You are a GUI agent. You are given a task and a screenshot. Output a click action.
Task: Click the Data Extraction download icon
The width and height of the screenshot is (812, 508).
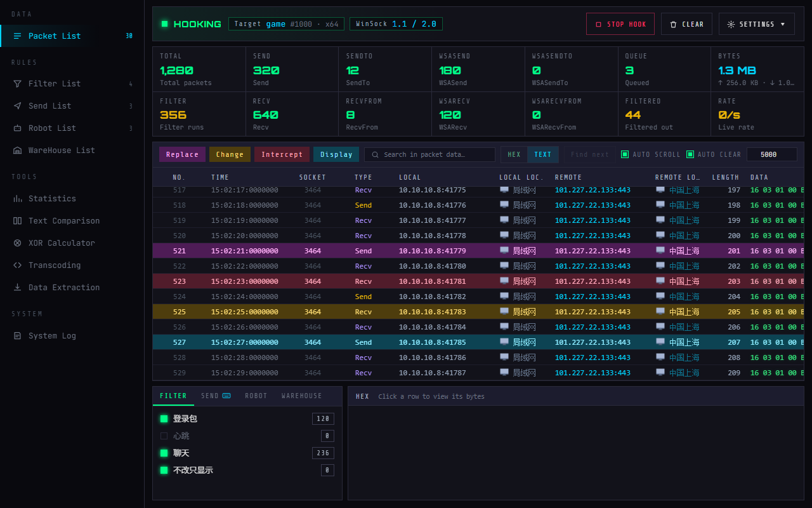pyautogui.click(x=17, y=288)
